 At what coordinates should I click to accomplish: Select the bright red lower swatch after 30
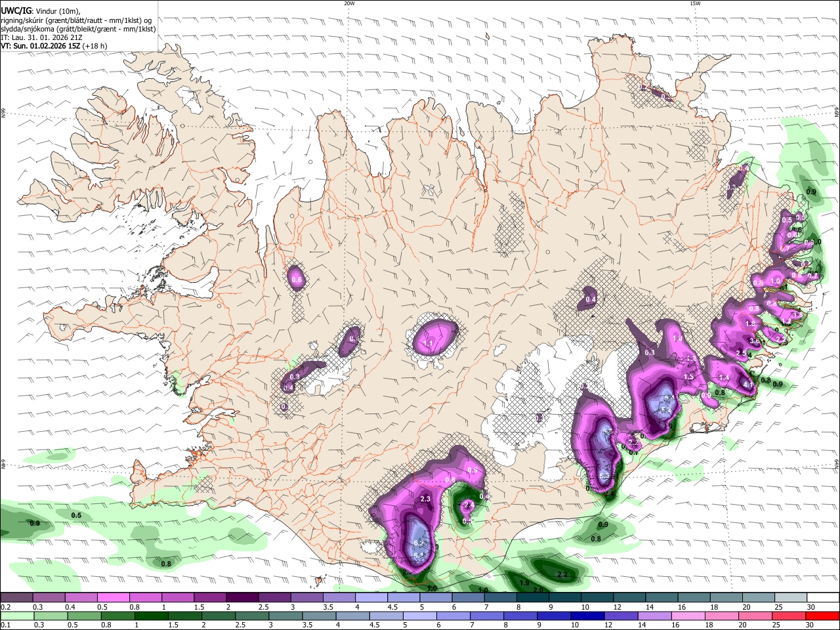point(822,616)
